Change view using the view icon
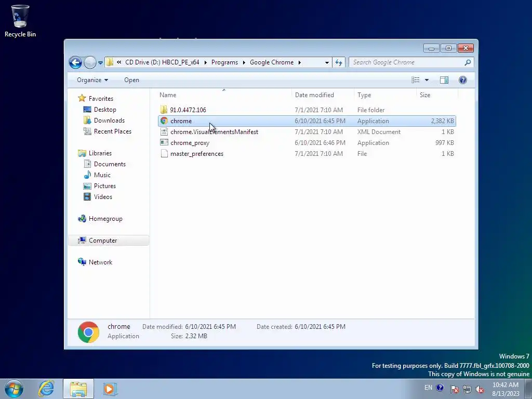This screenshot has width=532, height=399. pos(416,79)
